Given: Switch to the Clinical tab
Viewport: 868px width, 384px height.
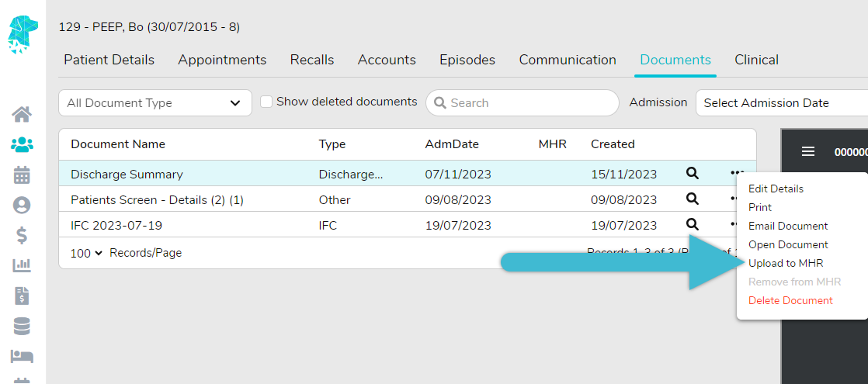Looking at the screenshot, I should 756,60.
